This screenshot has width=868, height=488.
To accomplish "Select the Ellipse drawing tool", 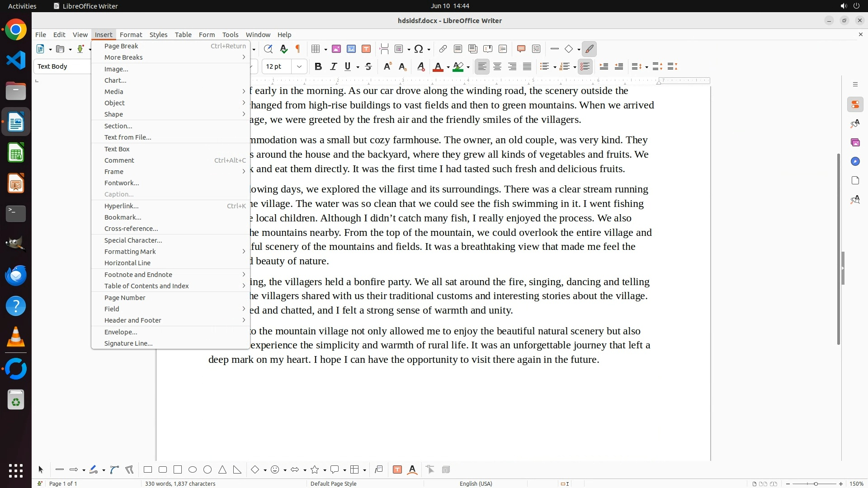I will [193, 470].
